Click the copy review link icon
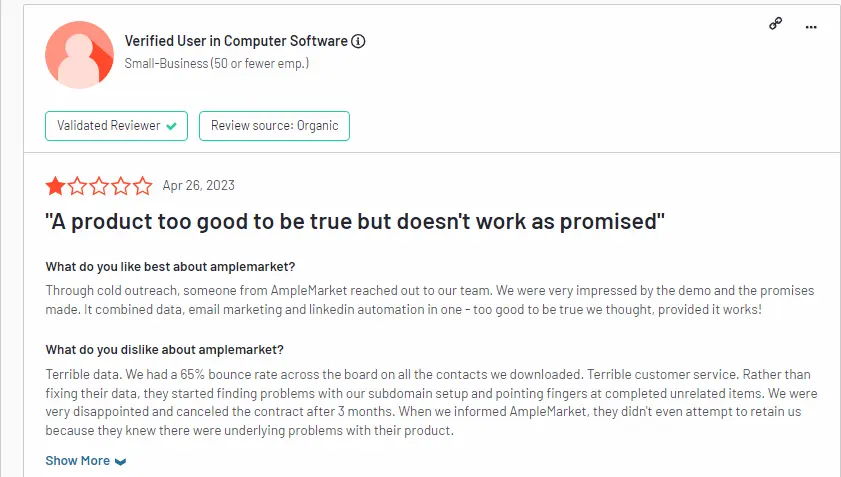841x477 pixels. pos(775,24)
